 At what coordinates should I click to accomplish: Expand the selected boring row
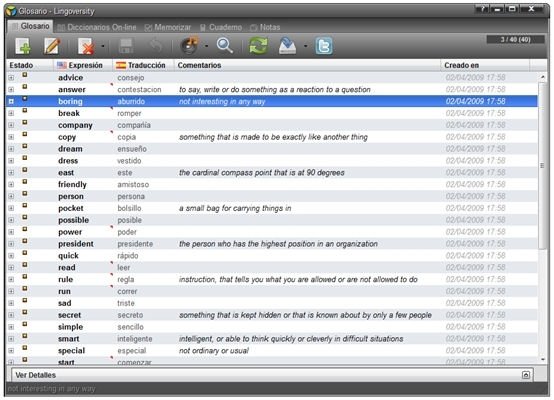(x=11, y=101)
